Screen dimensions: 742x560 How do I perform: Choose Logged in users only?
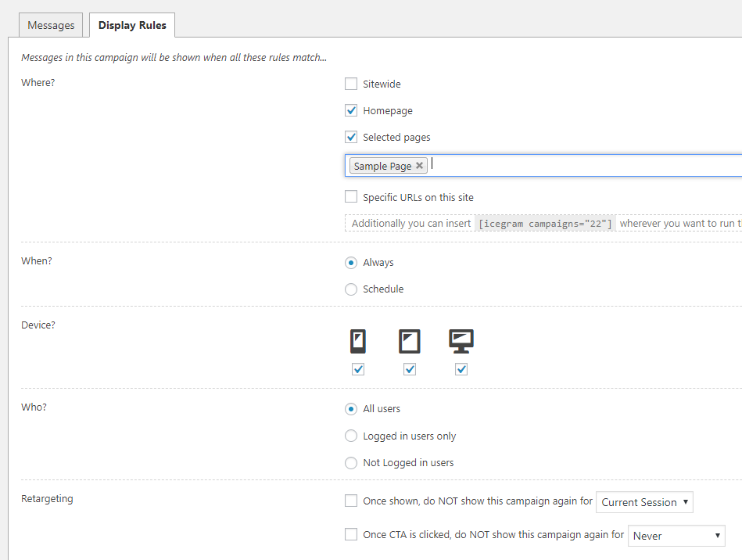(x=351, y=436)
